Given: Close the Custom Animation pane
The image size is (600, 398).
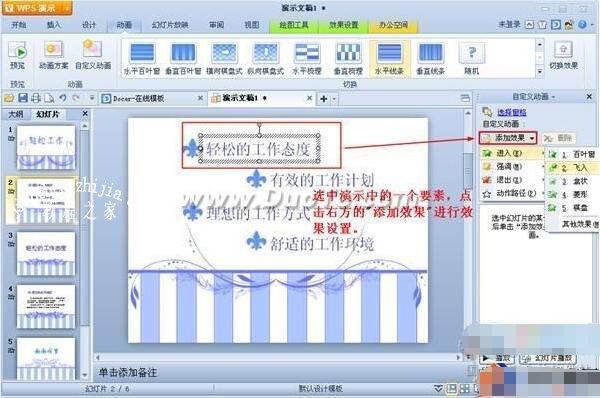Looking at the screenshot, I should click(x=589, y=97).
